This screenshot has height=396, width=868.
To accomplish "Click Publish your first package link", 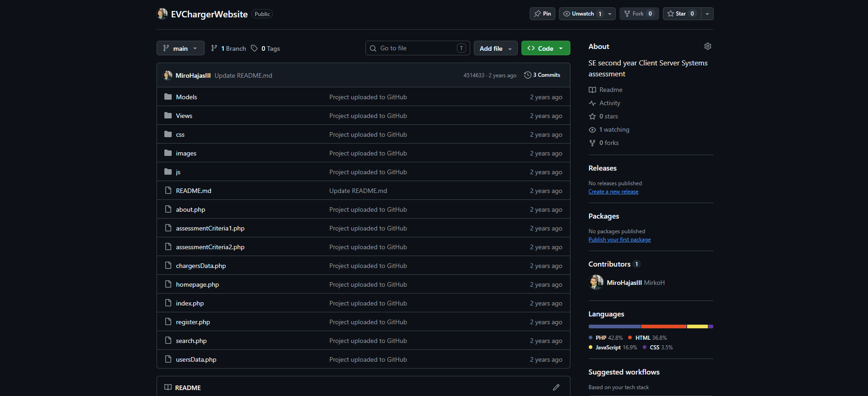I will 619,240.
